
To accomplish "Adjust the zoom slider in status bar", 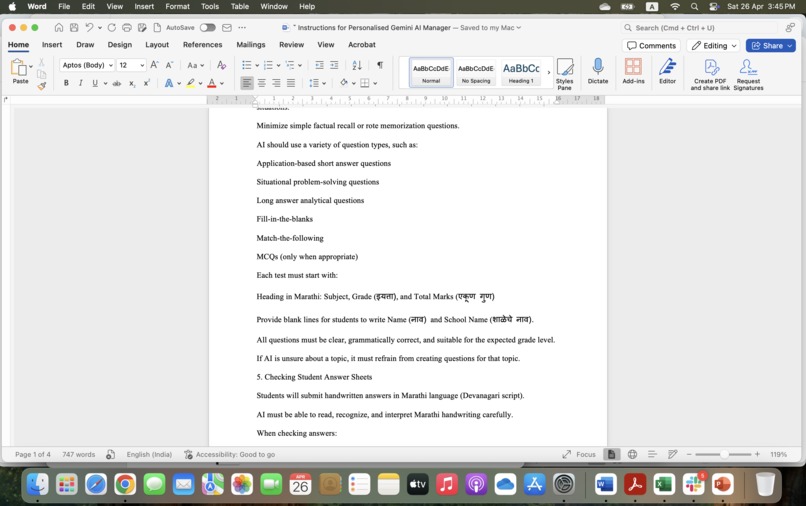I will pos(723,455).
